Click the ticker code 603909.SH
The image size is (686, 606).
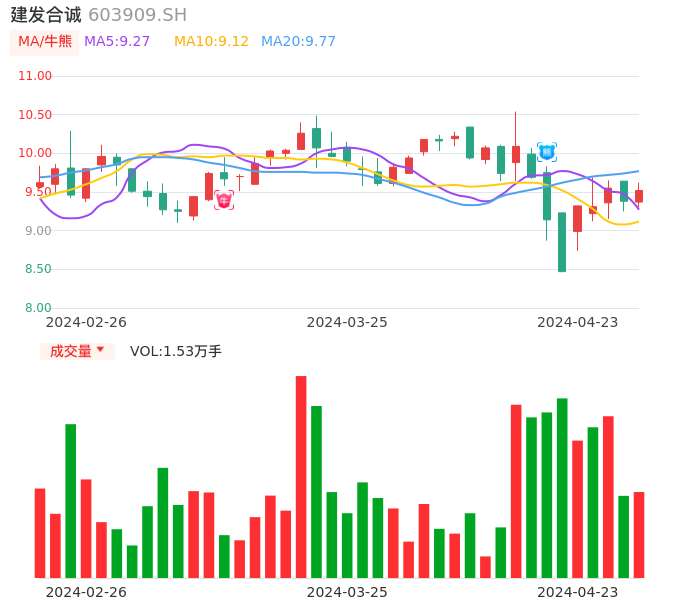pos(137,15)
